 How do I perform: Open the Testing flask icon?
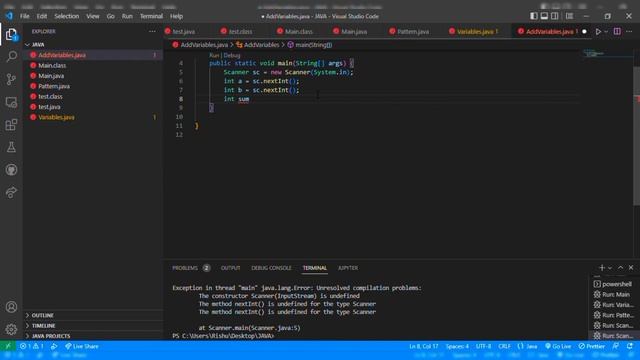click(11, 147)
